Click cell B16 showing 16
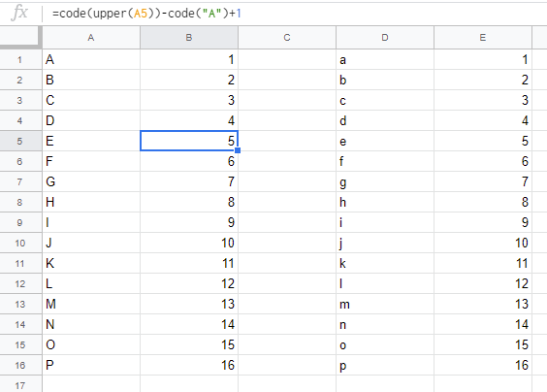The height and width of the screenshot is (392, 547). pos(189,365)
